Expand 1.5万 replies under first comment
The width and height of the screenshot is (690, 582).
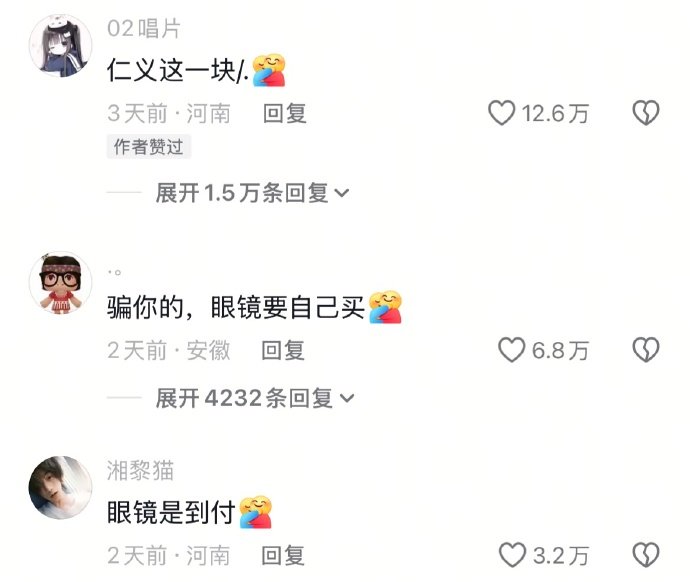click(252, 193)
